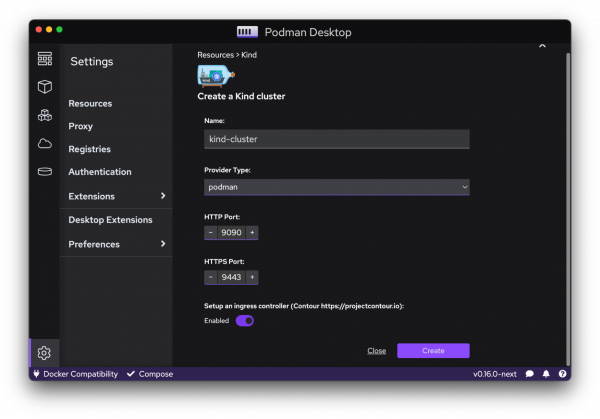Viewport: 600px width, 419px height.
Task: Click the cluster Name input field
Action: tap(336, 140)
